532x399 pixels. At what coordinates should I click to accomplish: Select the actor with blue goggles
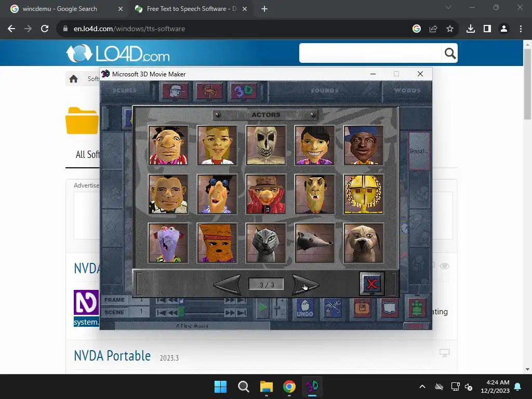point(217,194)
